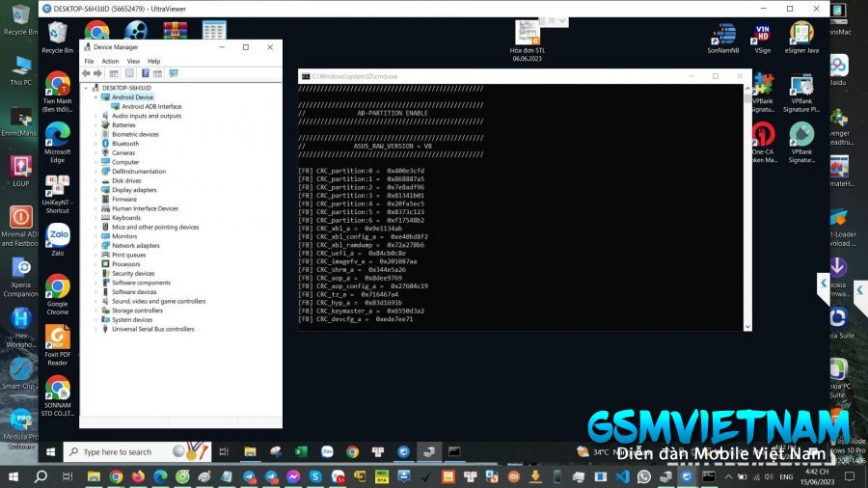Screen dimensions: 868x488
Task: Open Recycle Bin on remote desktop
Action: 58,37
